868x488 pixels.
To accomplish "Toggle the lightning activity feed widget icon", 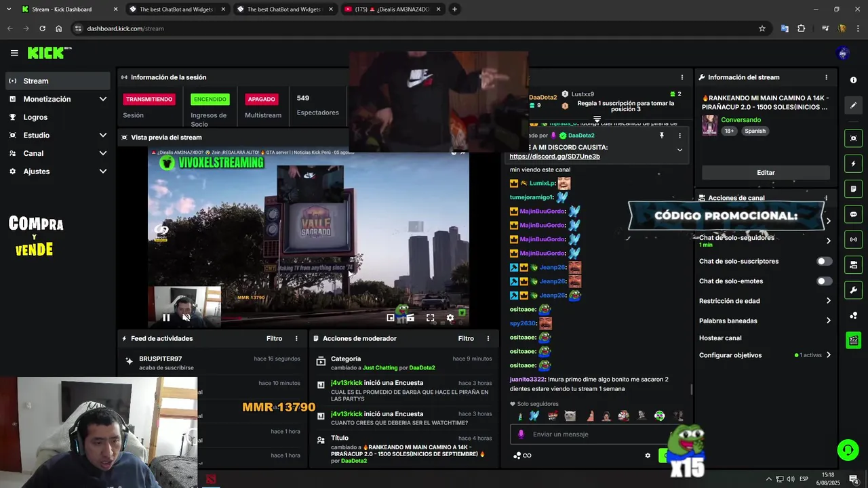I will (x=853, y=163).
